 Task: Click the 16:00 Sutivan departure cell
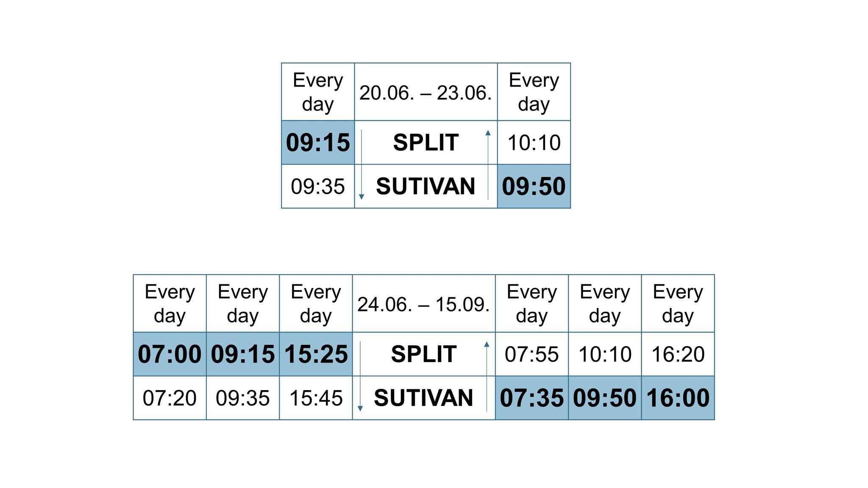(678, 398)
